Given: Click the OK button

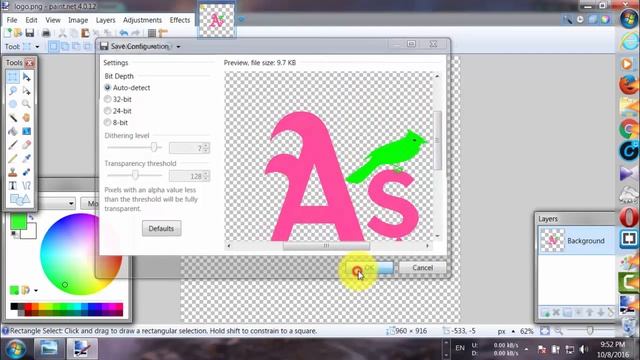Looking at the screenshot, I should tap(369, 268).
